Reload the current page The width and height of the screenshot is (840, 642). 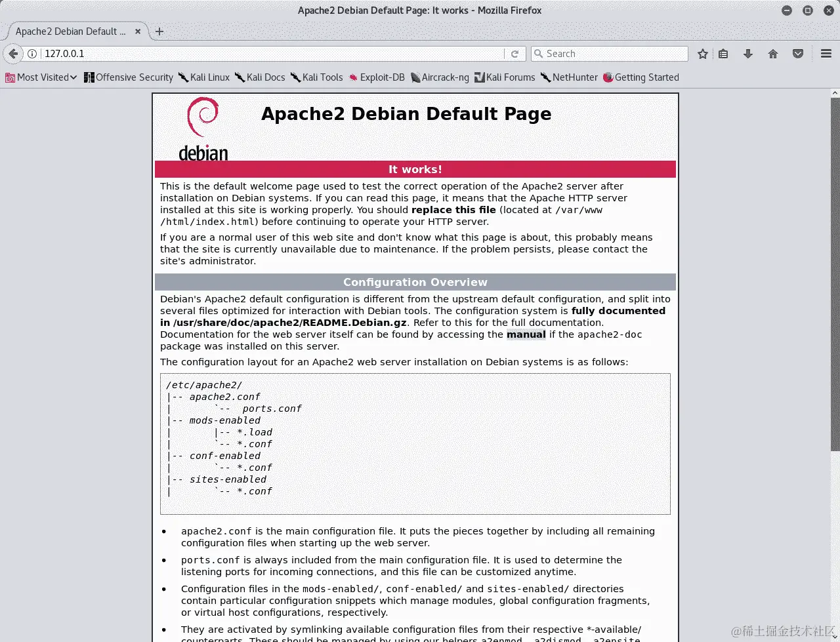pos(514,54)
